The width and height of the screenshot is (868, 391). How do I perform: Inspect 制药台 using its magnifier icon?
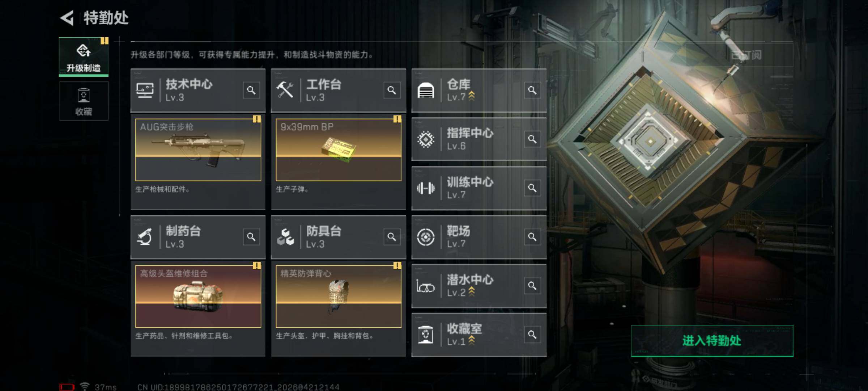[x=251, y=237]
